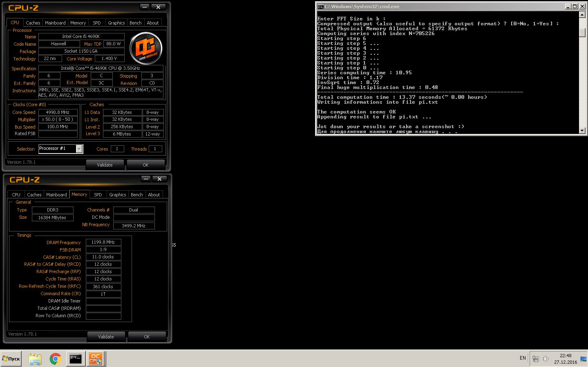The image size is (588, 367).
Task: Click the EN language indicator
Action: point(523,358)
